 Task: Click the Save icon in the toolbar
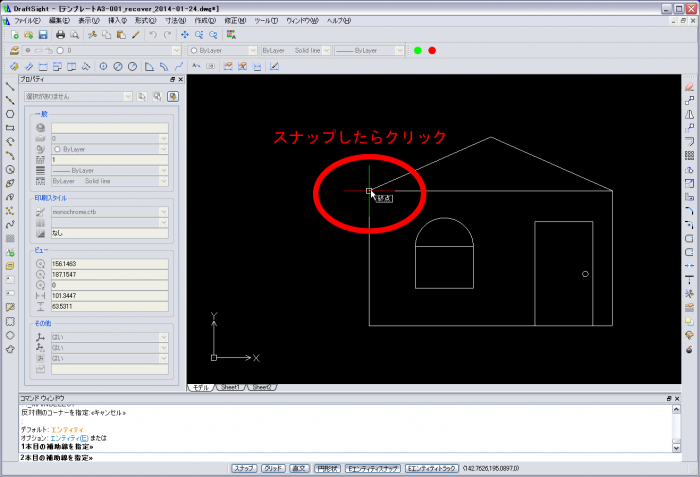[45, 34]
